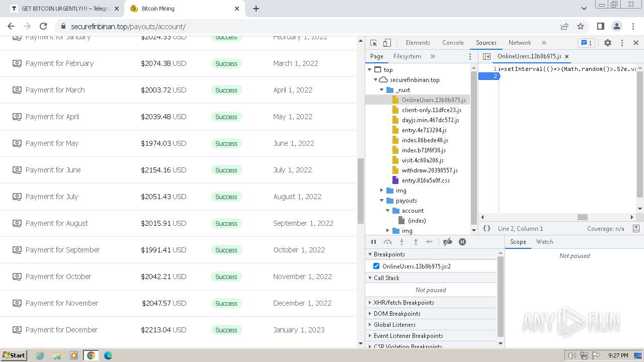Open a new browser tab plus button
Screen dimensions: 644x362
pyautogui.click(x=256, y=9)
